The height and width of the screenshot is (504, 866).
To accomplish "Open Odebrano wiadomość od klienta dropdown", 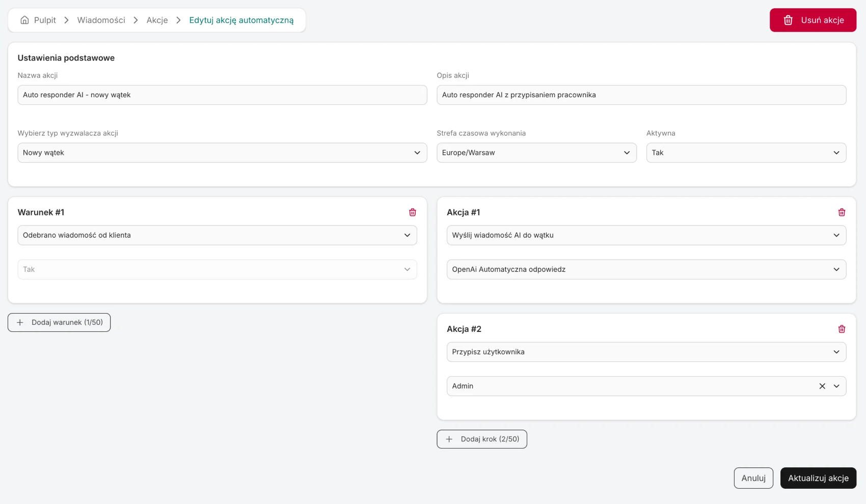I will pyautogui.click(x=217, y=235).
